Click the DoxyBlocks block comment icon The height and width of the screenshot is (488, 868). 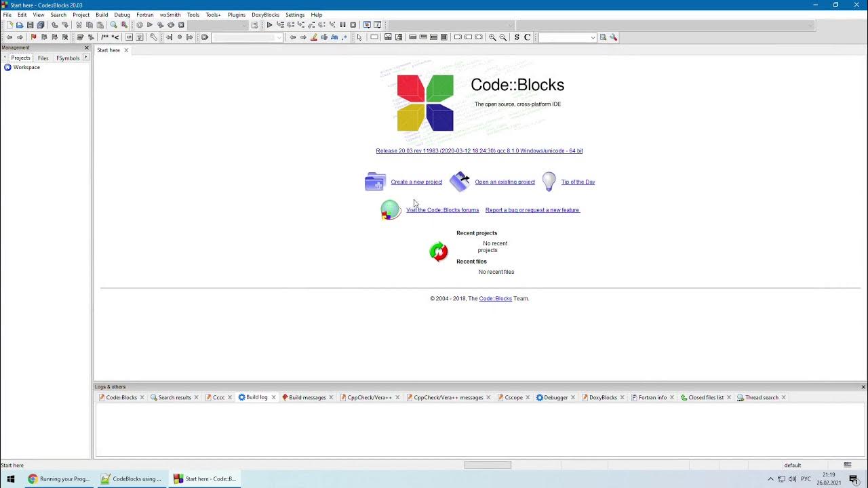[x=104, y=37]
